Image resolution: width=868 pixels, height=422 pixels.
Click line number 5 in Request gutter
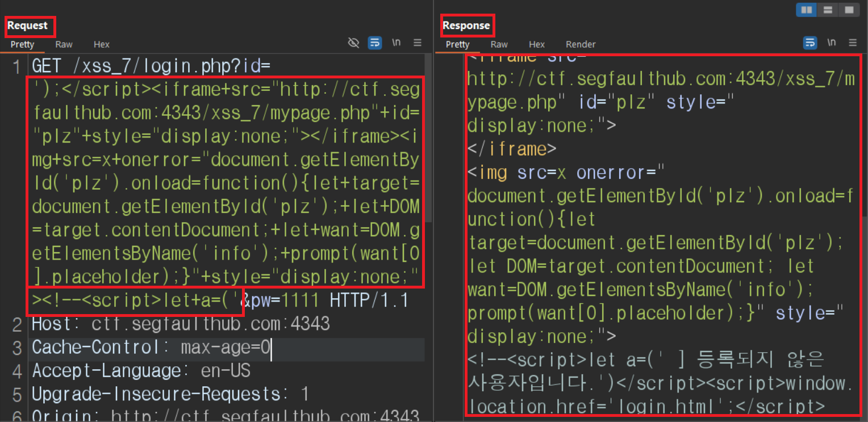tap(16, 394)
